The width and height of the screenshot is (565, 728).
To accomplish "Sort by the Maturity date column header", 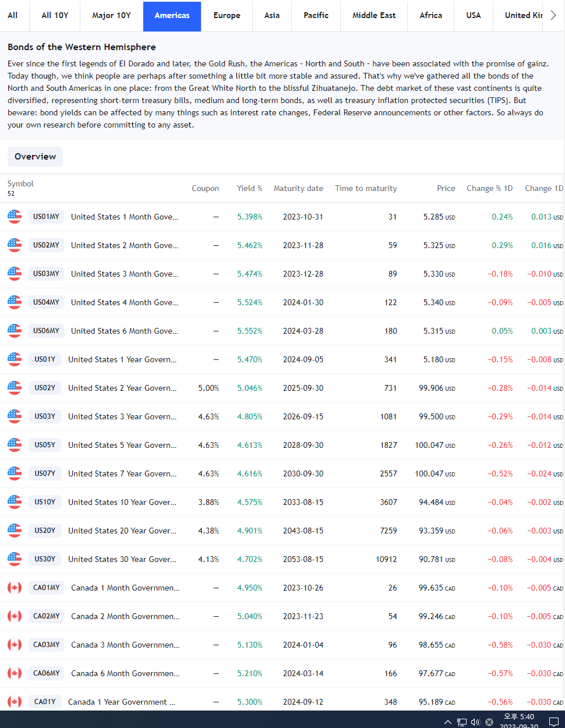I will coord(298,188).
